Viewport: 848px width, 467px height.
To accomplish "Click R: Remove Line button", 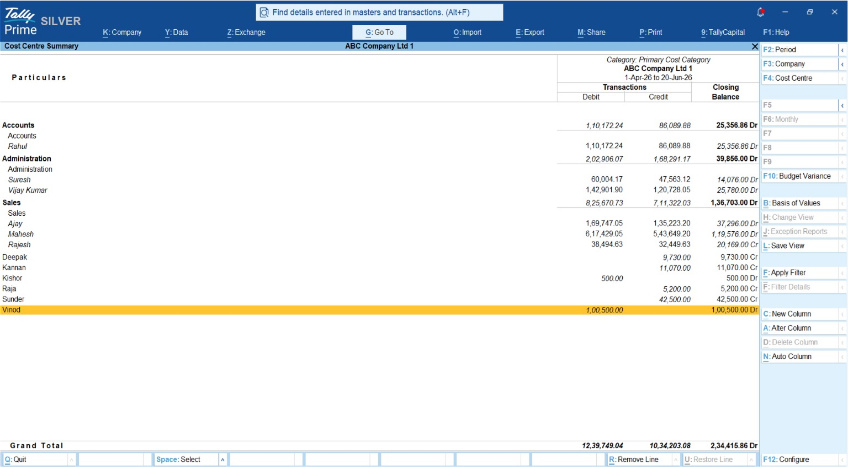I will tap(639, 459).
